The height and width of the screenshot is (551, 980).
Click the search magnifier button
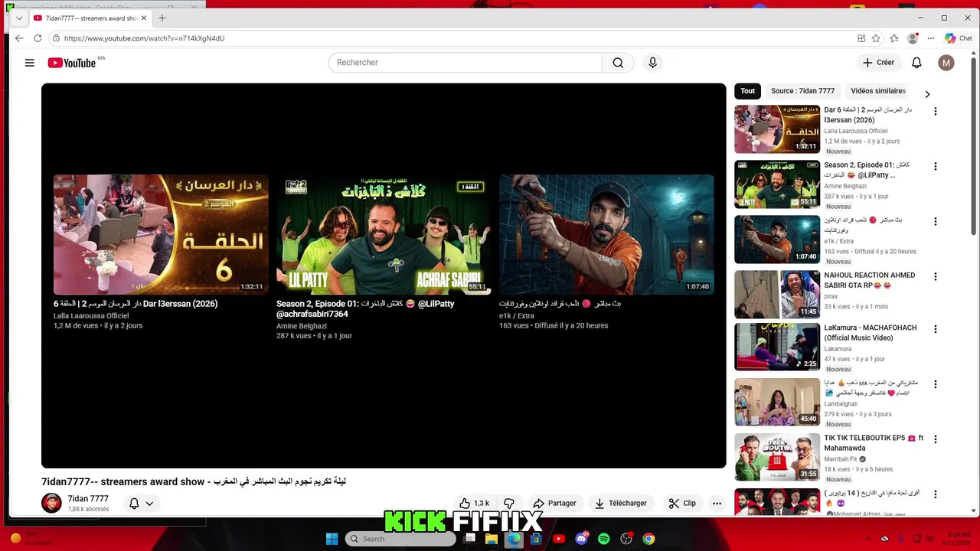pyautogui.click(x=618, y=63)
